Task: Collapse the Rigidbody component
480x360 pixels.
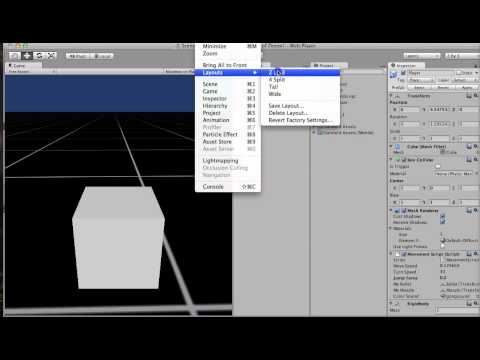Action: tap(392, 304)
